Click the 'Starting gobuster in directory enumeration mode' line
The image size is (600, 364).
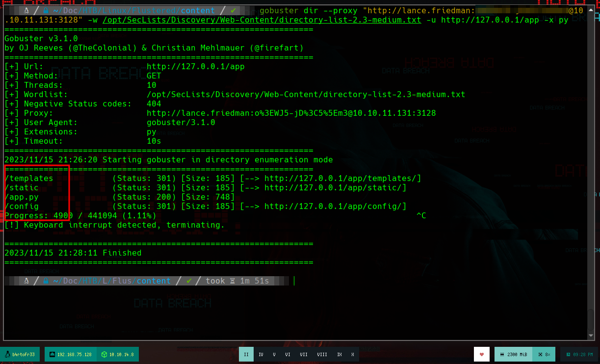(x=168, y=160)
